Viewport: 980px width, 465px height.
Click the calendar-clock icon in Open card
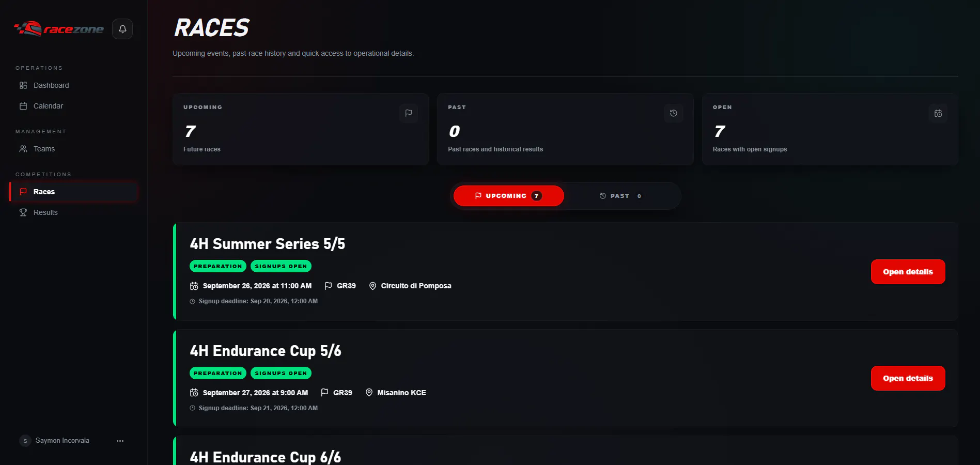pyautogui.click(x=938, y=113)
